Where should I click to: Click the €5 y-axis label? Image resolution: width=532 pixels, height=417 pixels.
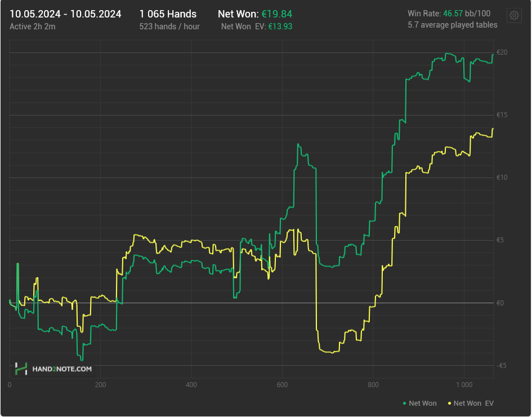(x=500, y=240)
